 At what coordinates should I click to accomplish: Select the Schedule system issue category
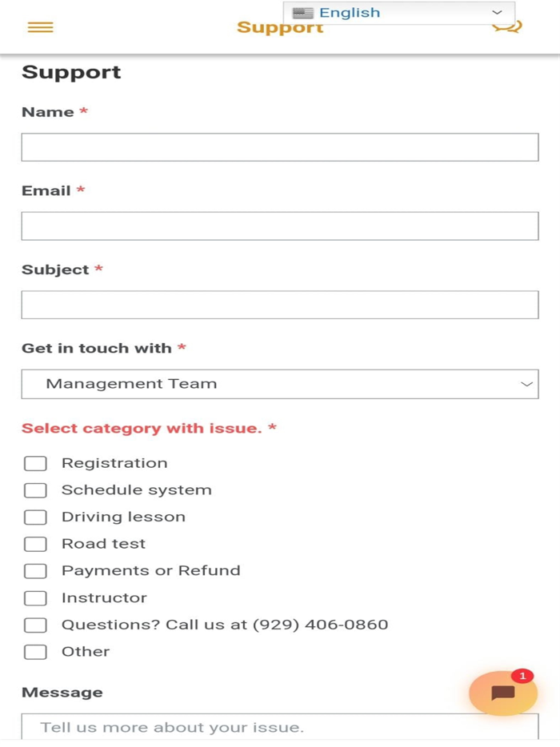click(x=35, y=490)
